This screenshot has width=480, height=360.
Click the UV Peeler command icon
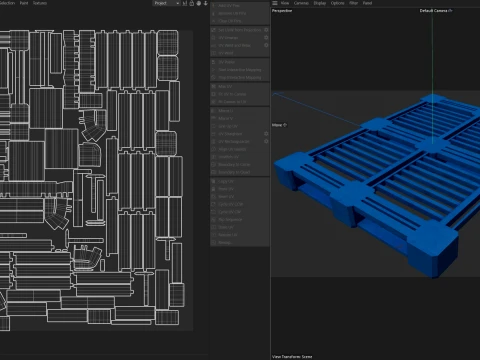pyautogui.click(x=214, y=62)
